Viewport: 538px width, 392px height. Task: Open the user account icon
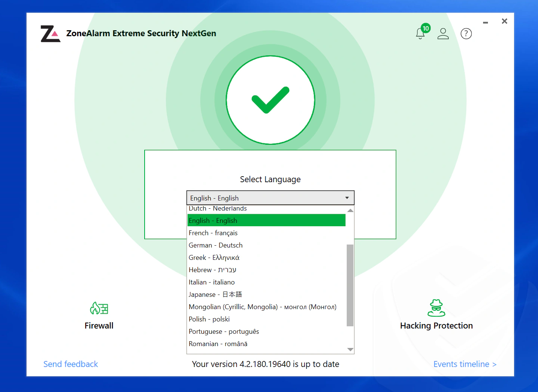point(443,34)
